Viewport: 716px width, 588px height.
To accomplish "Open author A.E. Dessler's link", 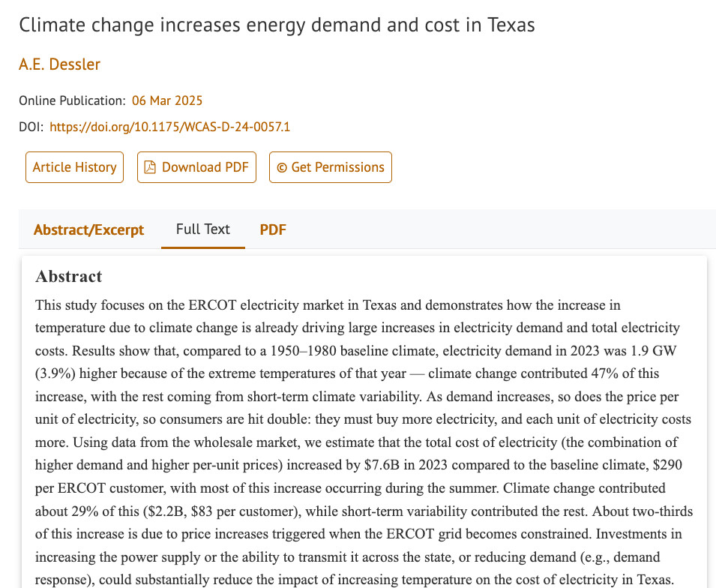I will click(x=59, y=64).
